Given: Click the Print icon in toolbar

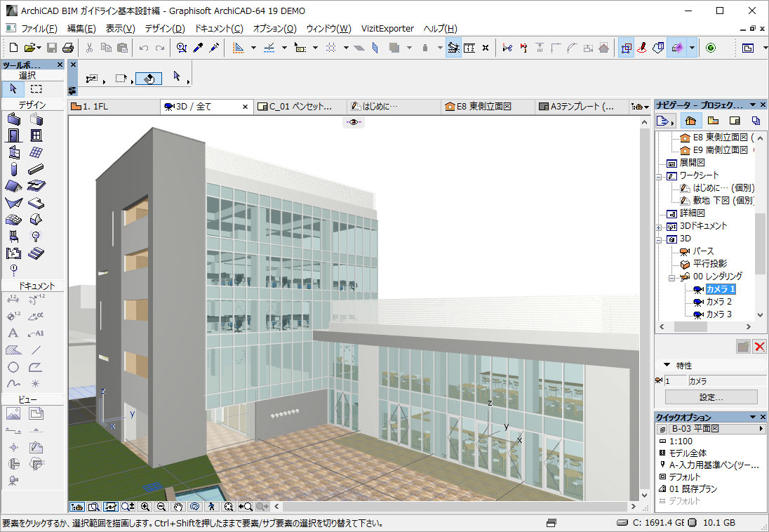Looking at the screenshot, I should point(68,48).
